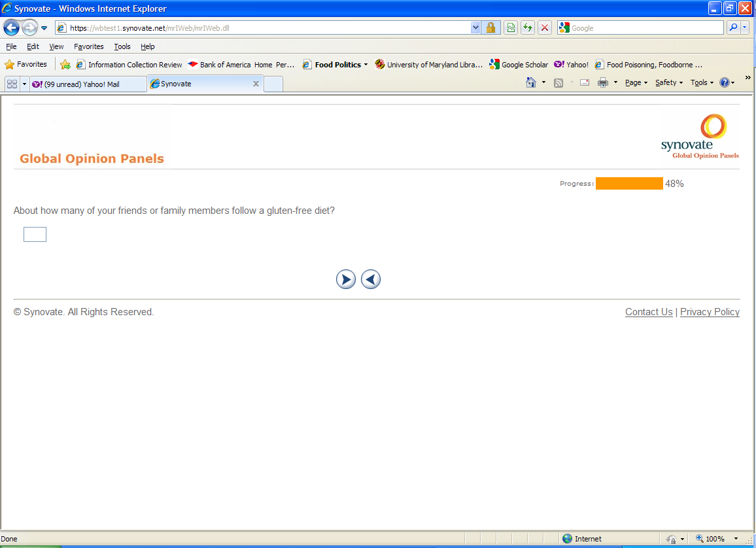The width and height of the screenshot is (756, 548).
Task: Open the Page menu in command bar
Action: click(x=636, y=82)
